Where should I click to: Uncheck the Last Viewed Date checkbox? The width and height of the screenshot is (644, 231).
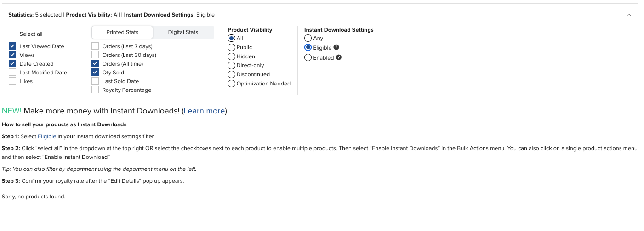click(x=12, y=46)
